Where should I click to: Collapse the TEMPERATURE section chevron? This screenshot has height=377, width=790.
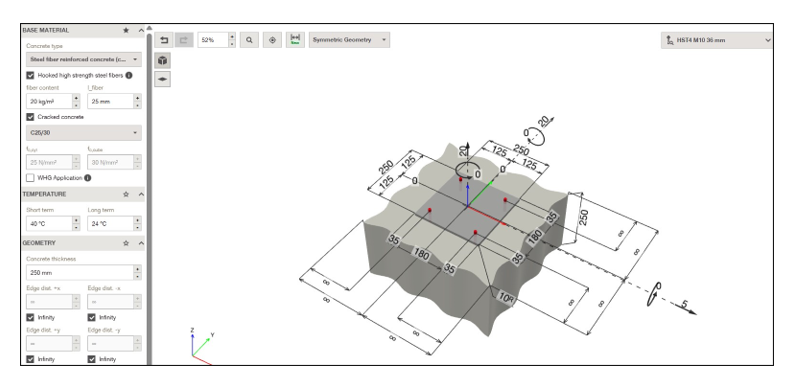pyautogui.click(x=141, y=194)
